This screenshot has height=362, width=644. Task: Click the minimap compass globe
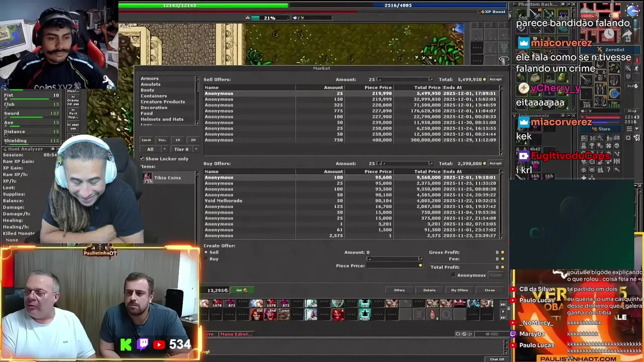click(632, 10)
